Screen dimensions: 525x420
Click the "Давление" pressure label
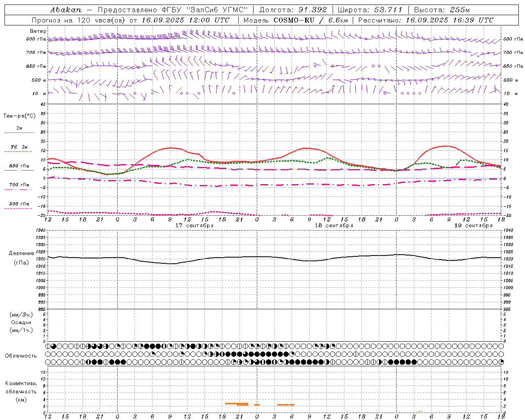tap(21, 253)
